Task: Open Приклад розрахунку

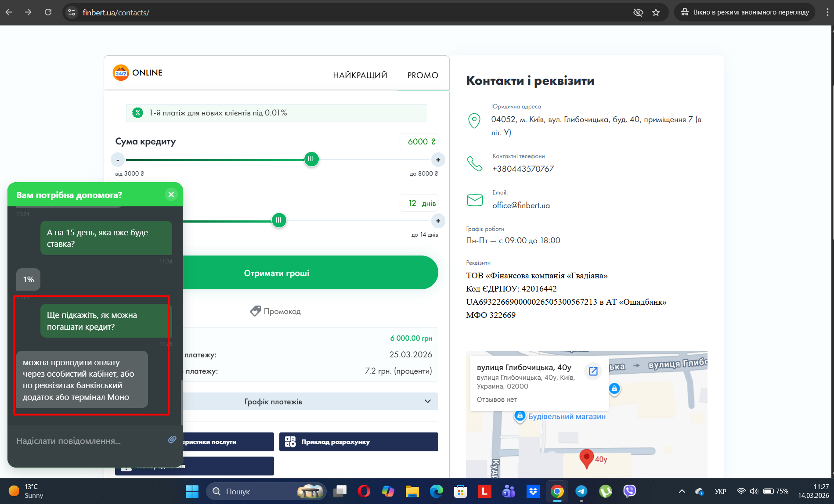Action: pos(359,442)
